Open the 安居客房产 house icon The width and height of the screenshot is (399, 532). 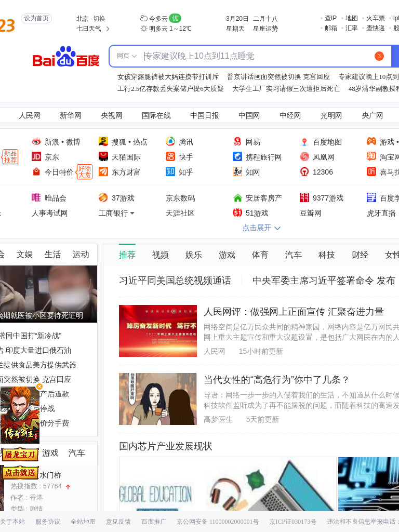(237, 197)
